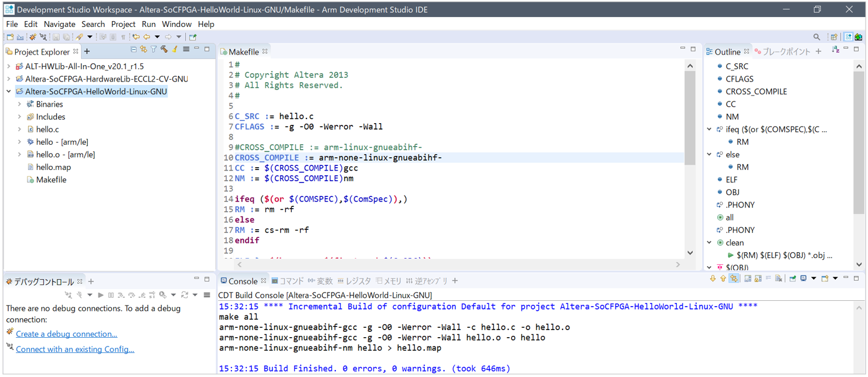Open the Debug Control view menu
Image resolution: width=868 pixels, height=377 pixels.
(207, 295)
